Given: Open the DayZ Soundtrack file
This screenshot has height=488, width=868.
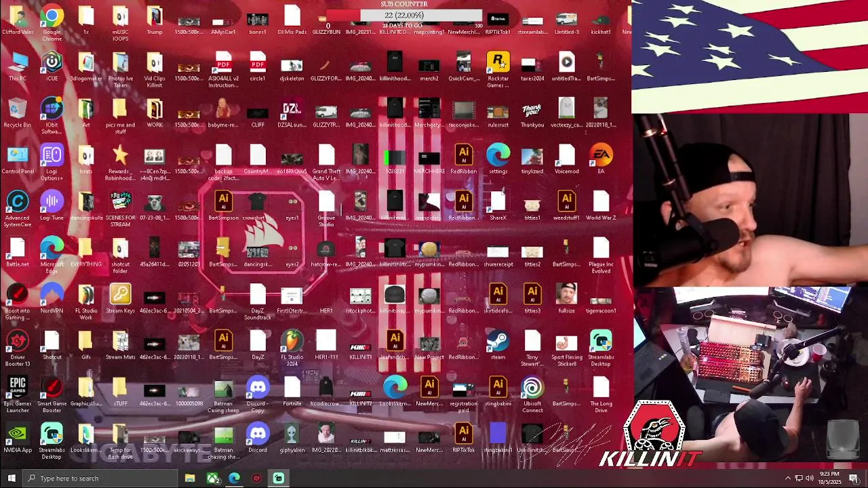Looking at the screenshot, I should [258, 302].
